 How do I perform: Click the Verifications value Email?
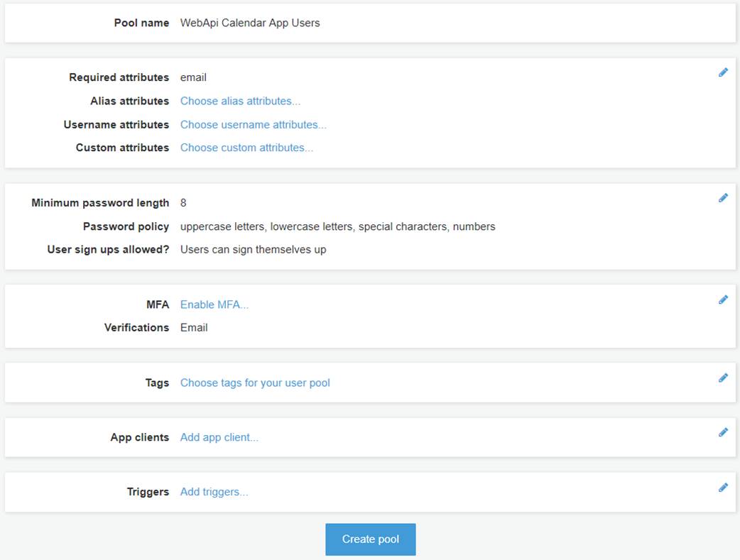point(193,327)
